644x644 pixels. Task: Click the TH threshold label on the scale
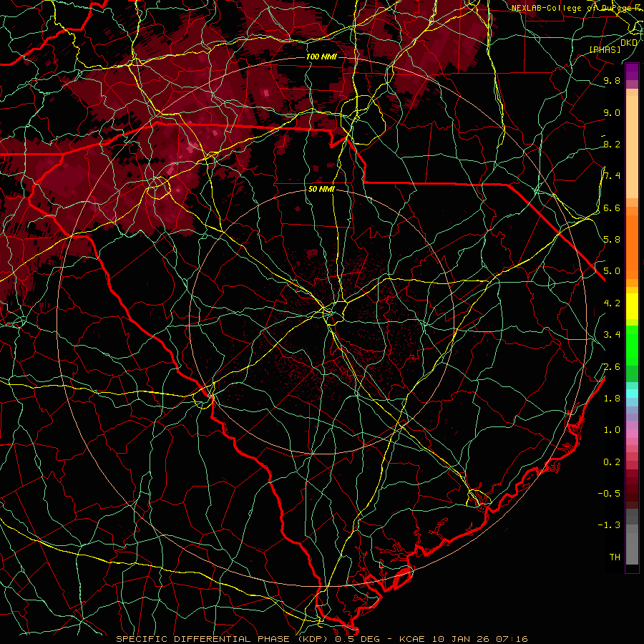pos(615,557)
